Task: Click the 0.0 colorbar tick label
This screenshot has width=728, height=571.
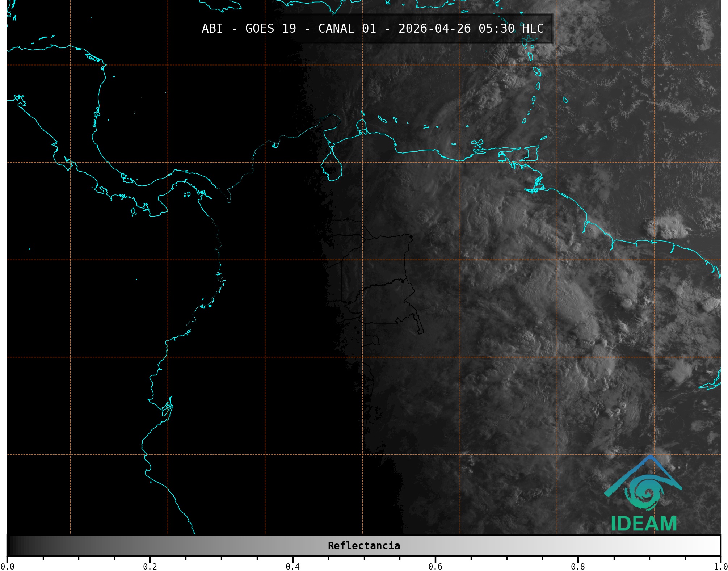Action: tap(7, 567)
